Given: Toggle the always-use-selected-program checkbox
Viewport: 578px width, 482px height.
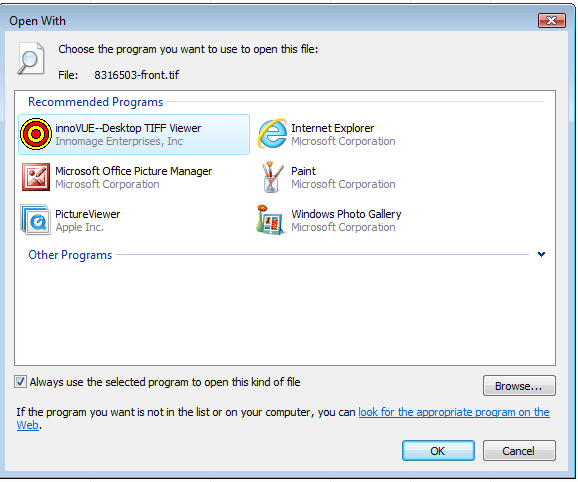Looking at the screenshot, I should pyautogui.click(x=20, y=382).
